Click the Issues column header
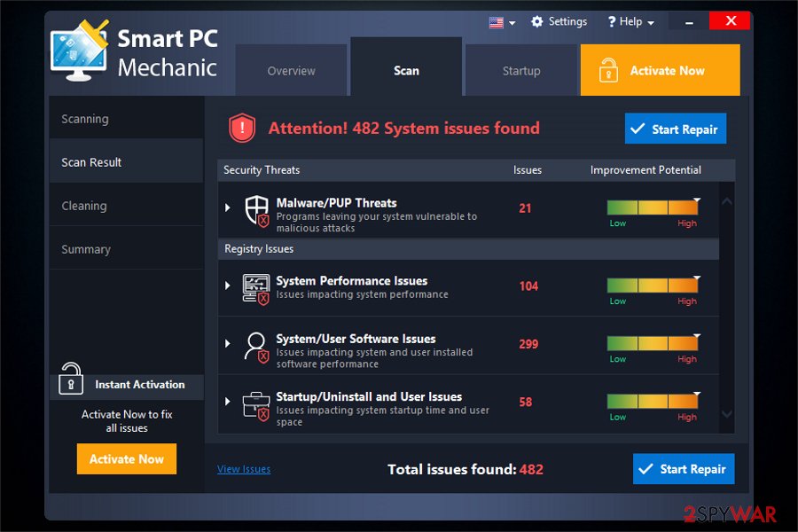 click(x=528, y=170)
